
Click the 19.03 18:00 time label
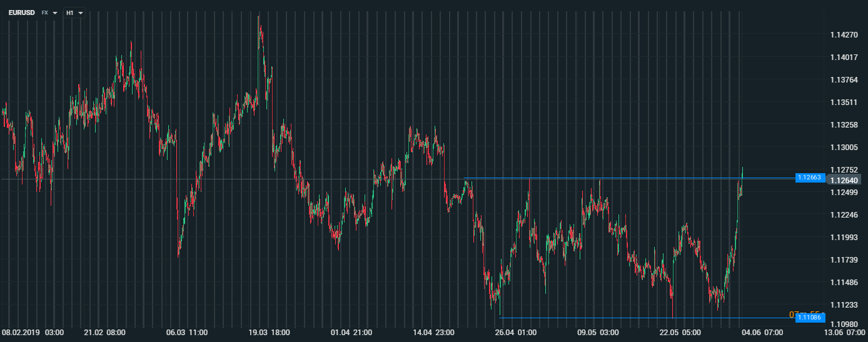(x=270, y=333)
